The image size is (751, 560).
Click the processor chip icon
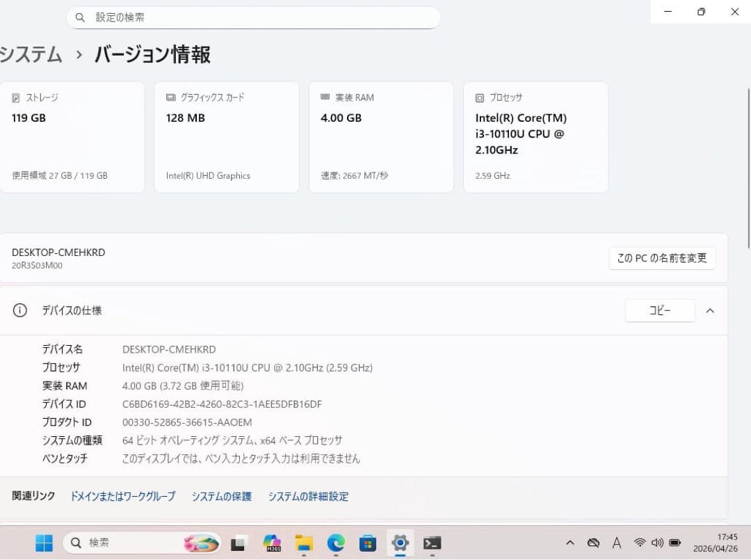click(480, 97)
